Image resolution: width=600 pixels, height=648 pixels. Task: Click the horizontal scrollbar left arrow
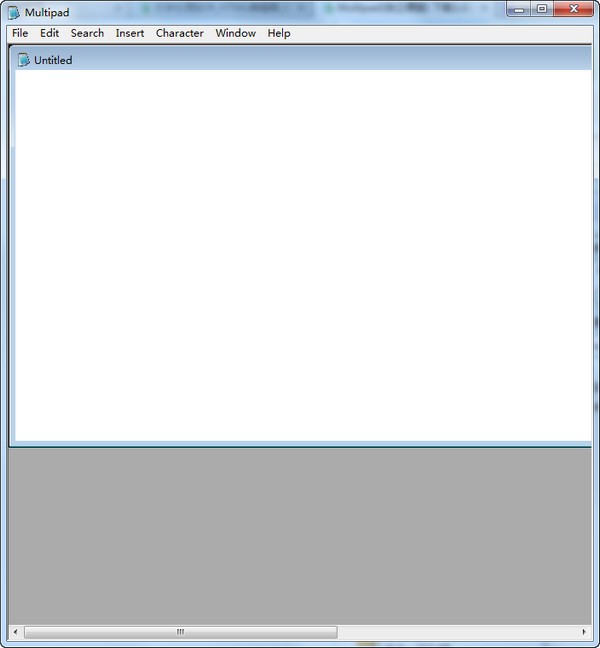[x=15, y=632]
